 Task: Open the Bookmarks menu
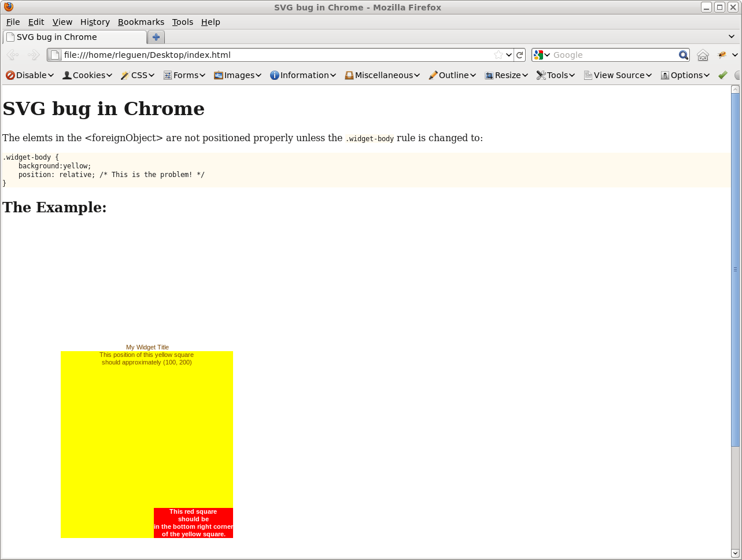pyautogui.click(x=141, y=22)
